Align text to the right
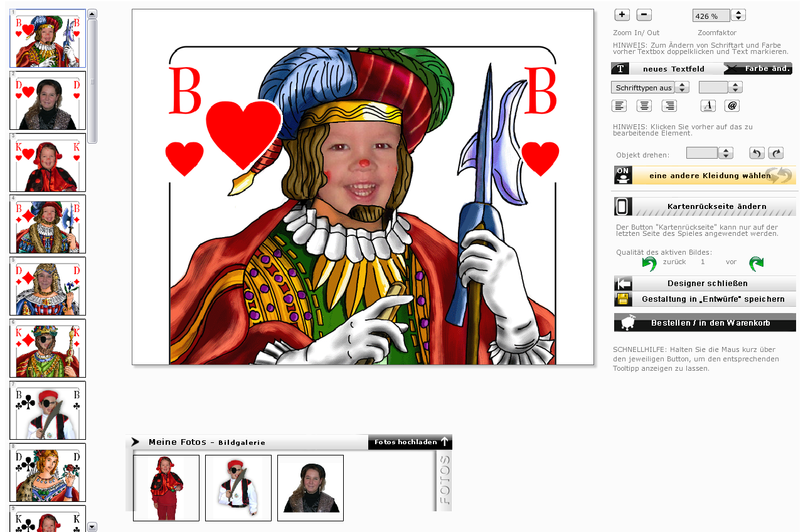803x532 pixels. pos(669,106)
